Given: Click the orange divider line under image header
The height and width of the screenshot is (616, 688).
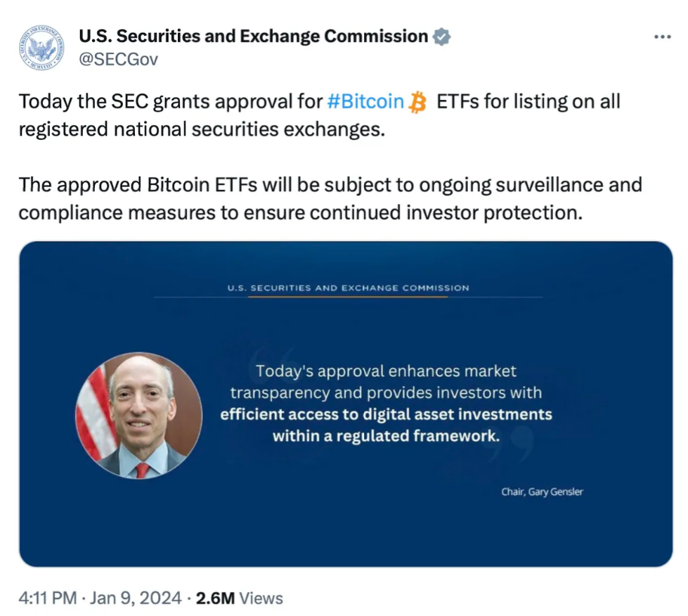Looking at the screenshot, I should tap(348, 297).
